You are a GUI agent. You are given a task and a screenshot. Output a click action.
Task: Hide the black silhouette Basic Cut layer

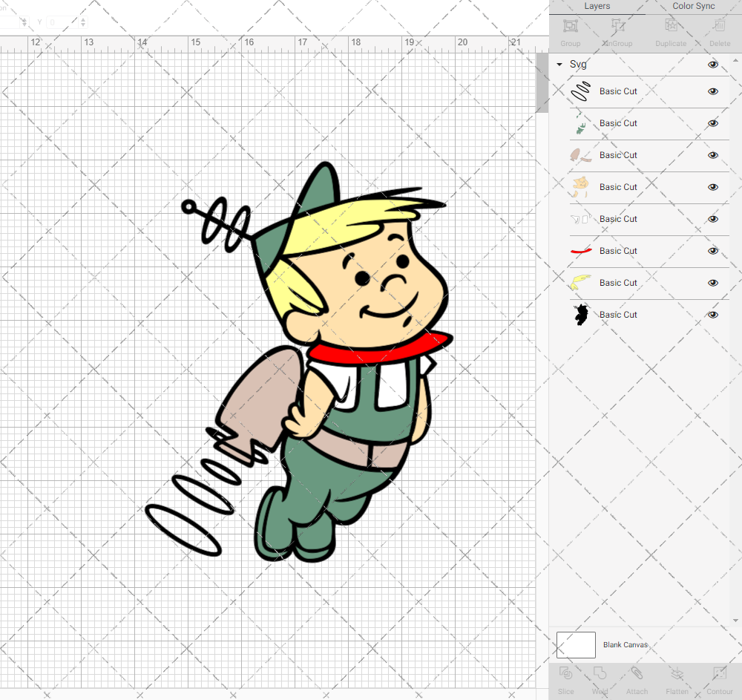(x=712, y=315)
